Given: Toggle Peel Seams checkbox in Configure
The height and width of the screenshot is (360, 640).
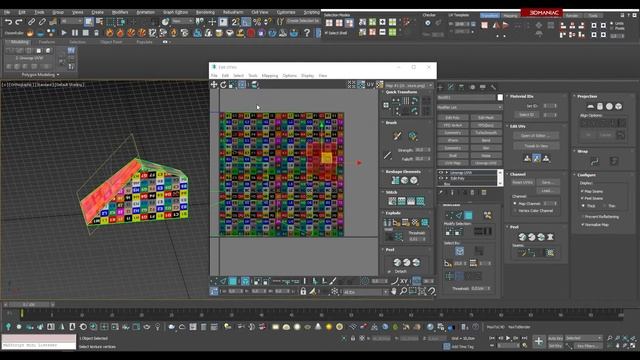Looking at the screenshot, I should (x=582, y=198).
